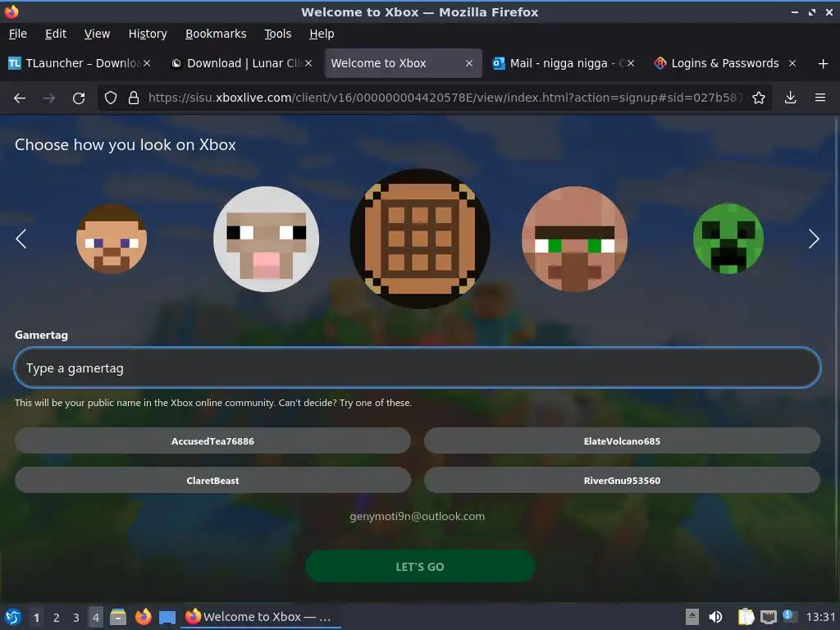Select the villager avatar picture
Viewport: 840px width, 630px height.
coord(574,239)
